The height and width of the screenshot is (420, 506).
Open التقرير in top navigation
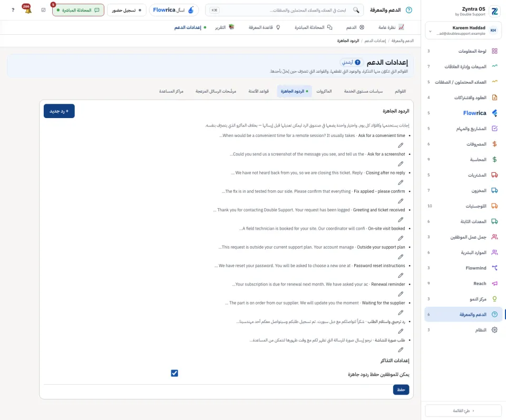click(225, 27)
